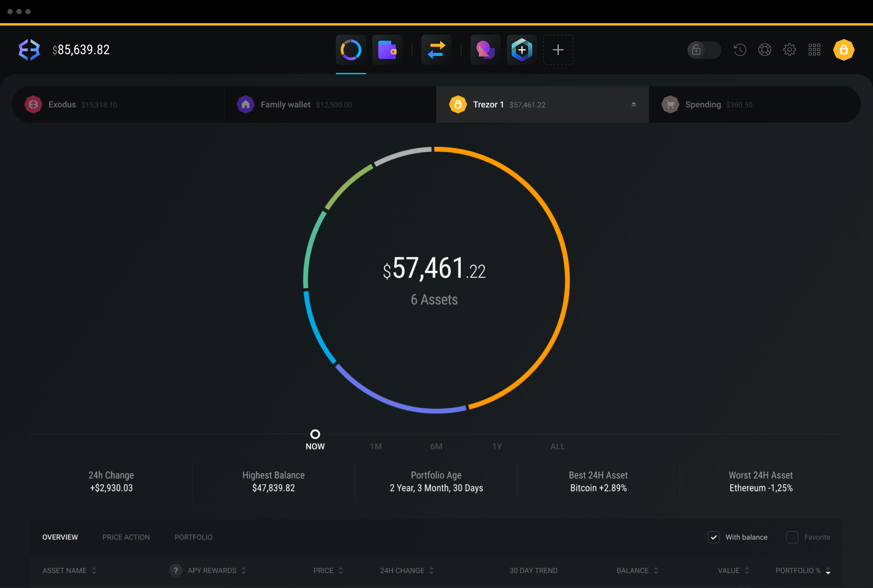Open the portfolio overview donut chart icon
This screenshot has height=588, width=873.
351,49
